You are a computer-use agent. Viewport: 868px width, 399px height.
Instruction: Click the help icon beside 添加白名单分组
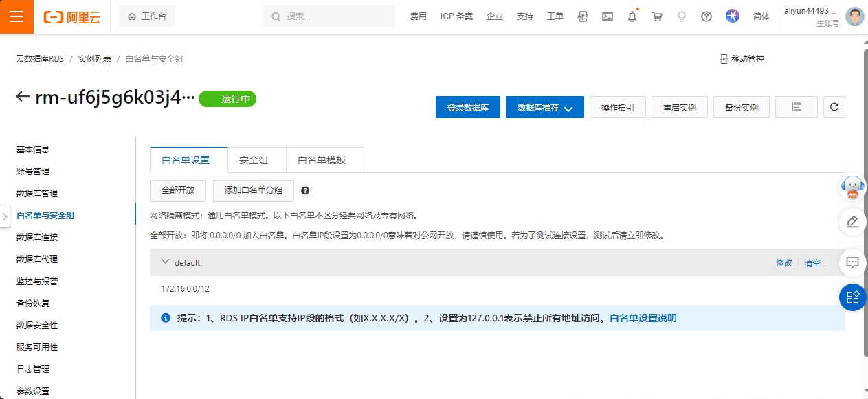[x=305, y=190]
